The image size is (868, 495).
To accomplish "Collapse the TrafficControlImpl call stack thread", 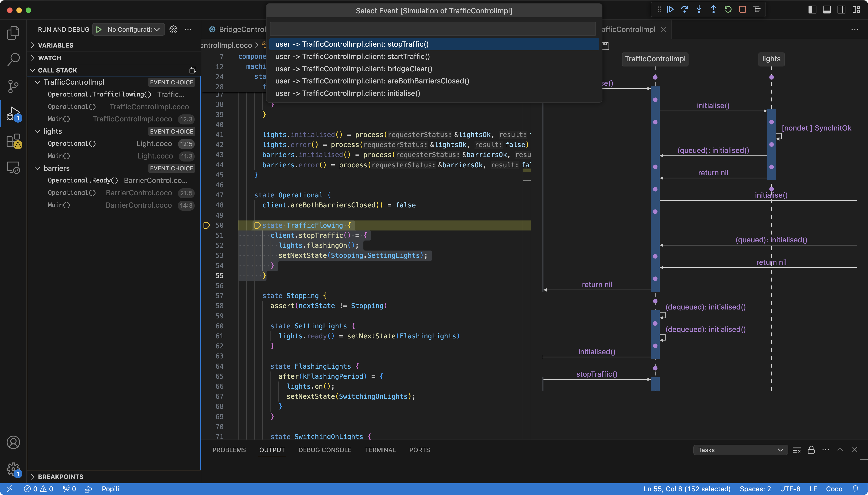I will 37,82.
